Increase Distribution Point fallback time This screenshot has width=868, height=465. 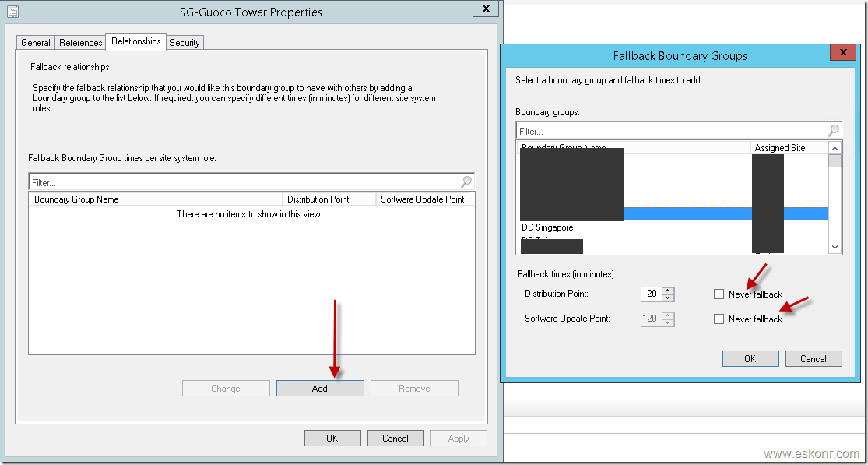click(x=667, y=291)
